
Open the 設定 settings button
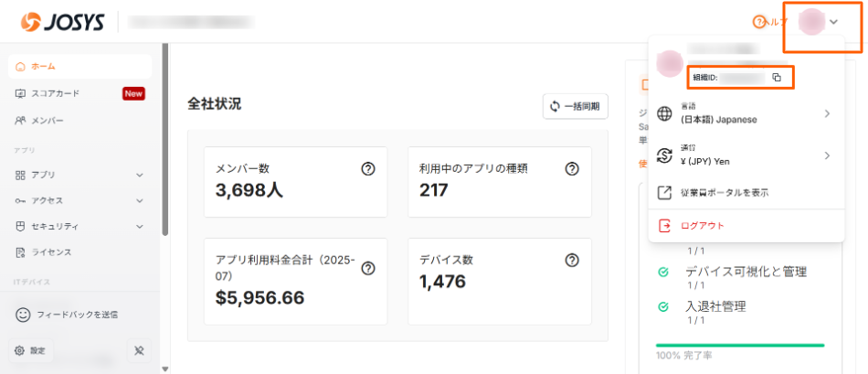(x=30, y=350)
